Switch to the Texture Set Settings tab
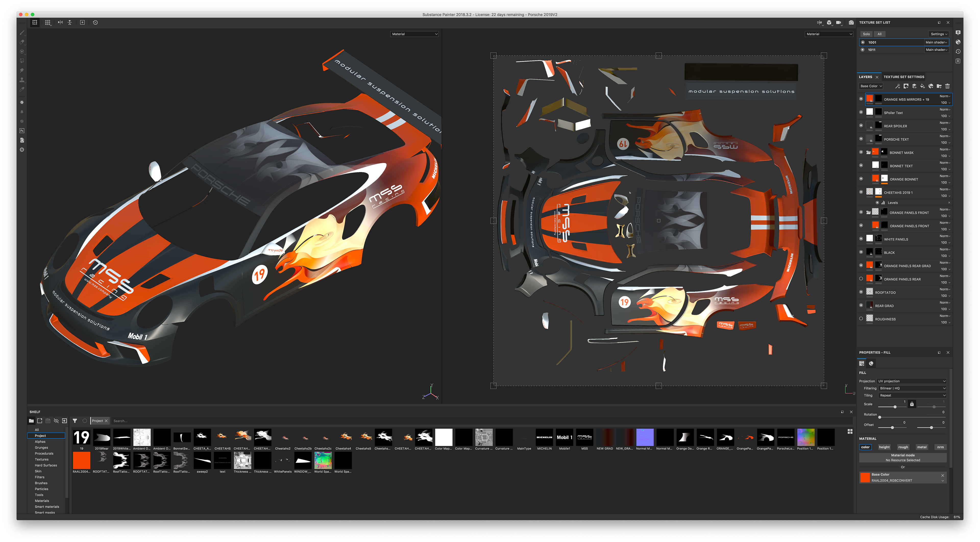Viewport: 980px width, 542px height. pyautogui.click(x=904, y=77)
